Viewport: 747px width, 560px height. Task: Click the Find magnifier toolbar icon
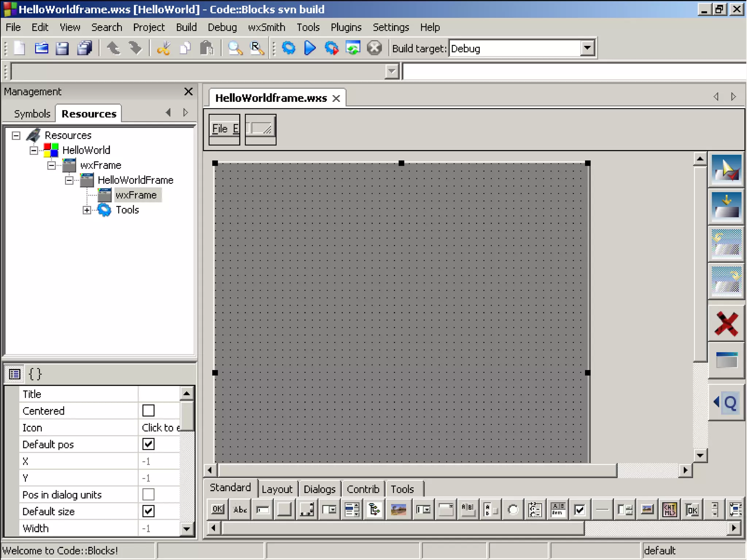click(235, 48)
